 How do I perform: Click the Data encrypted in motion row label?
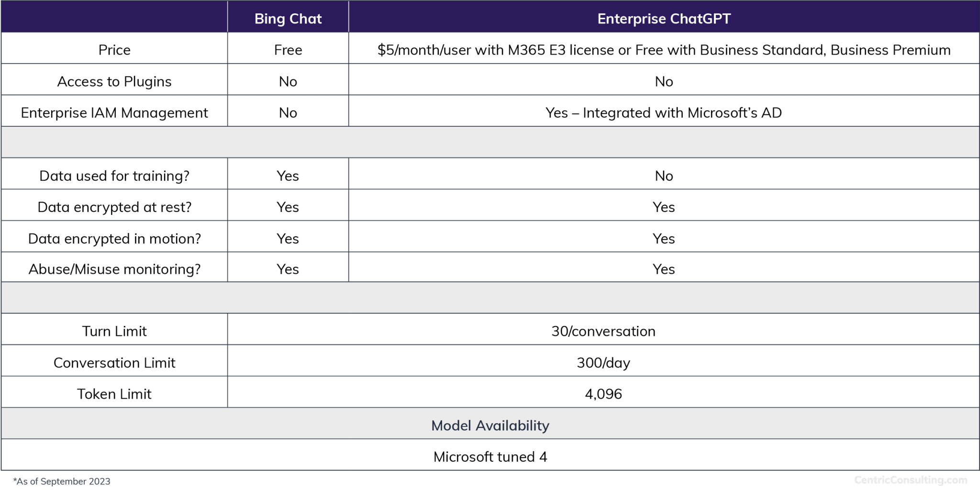[x=114, y=238]
